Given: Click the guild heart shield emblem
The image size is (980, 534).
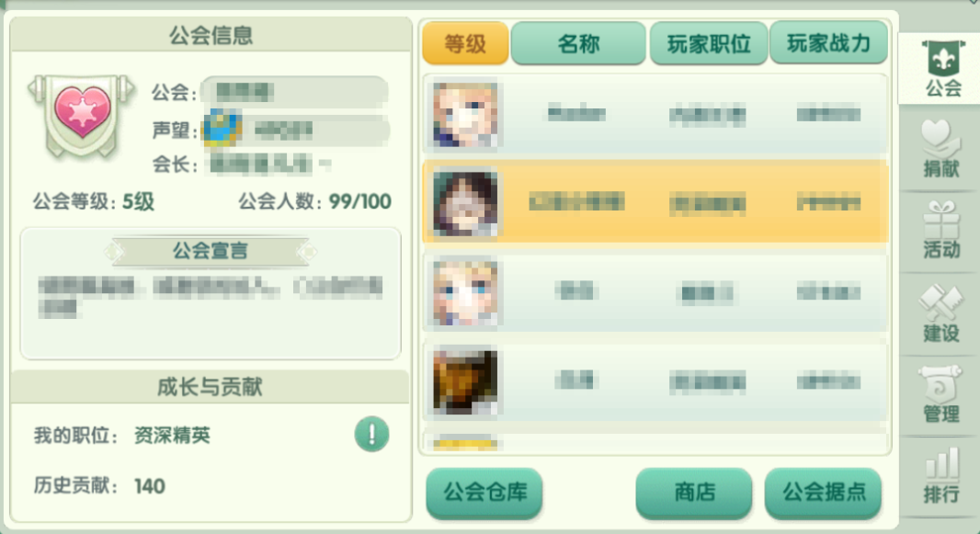Looking at the screenshot, I should (x=82, y=116).
